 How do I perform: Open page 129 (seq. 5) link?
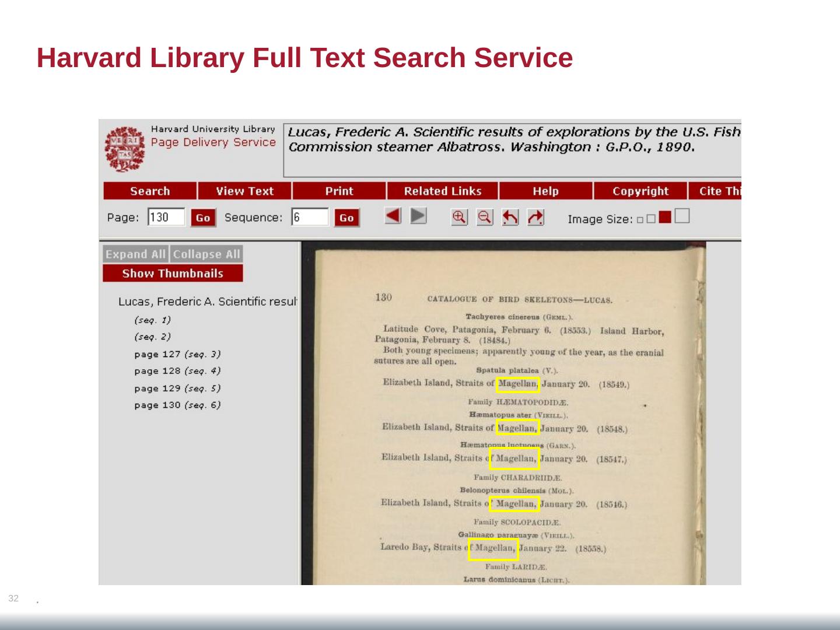(x=177, y=388)
